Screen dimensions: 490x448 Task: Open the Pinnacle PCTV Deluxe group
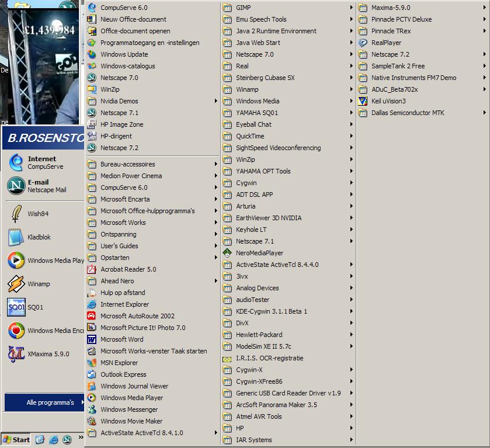423,19
